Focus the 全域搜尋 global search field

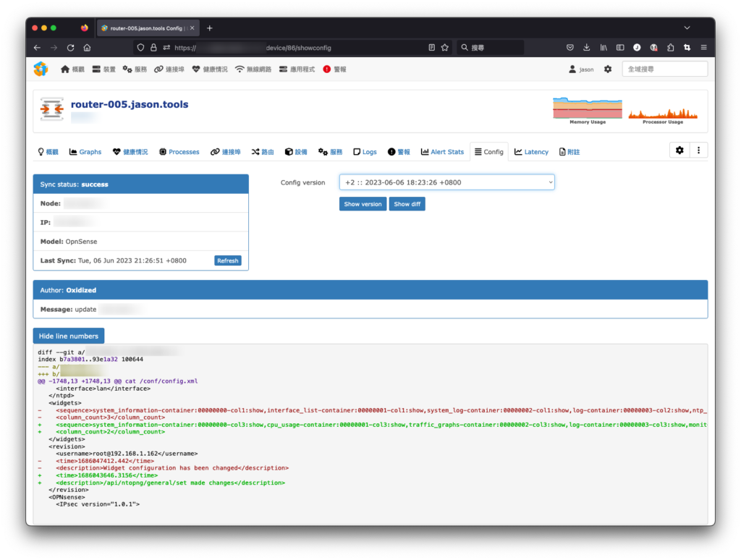point(664,69)
